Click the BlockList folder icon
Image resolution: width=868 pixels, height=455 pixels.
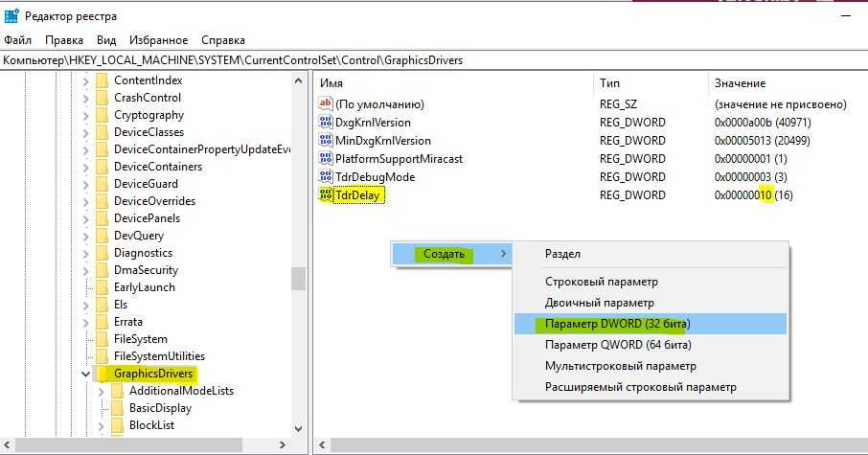(117, 424)
